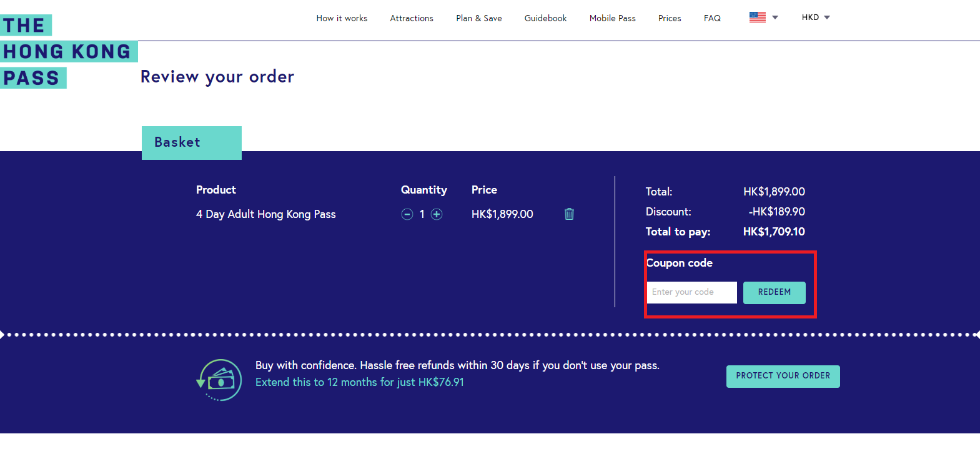This screenshot has height=449, width=980.
Task: Select 4 Day Adult Hong Kong Pass text
Action: [266, 214]
